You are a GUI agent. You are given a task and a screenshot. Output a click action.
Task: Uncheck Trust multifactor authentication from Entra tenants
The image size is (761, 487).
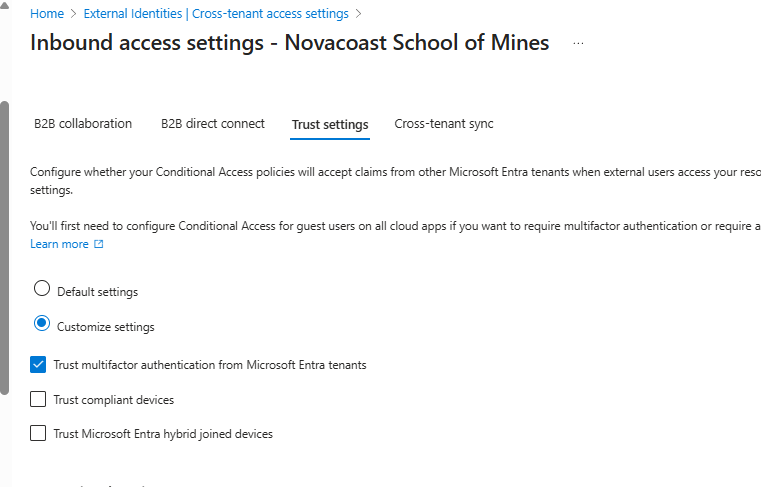pos(39,364)
